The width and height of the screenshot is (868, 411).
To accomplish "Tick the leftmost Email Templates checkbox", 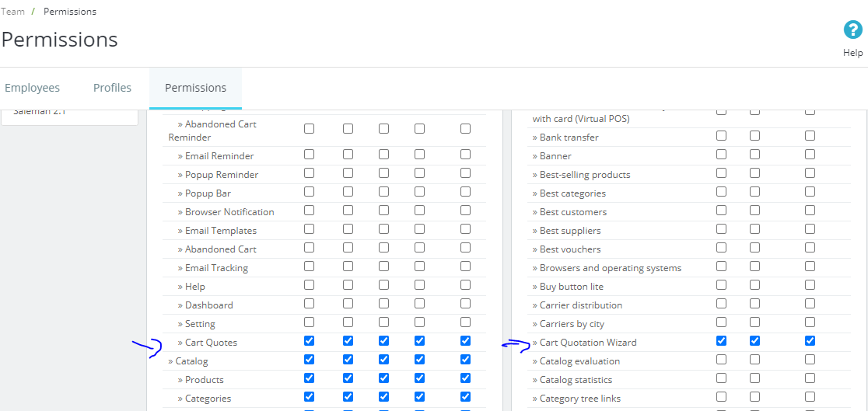I will [310, 229].
